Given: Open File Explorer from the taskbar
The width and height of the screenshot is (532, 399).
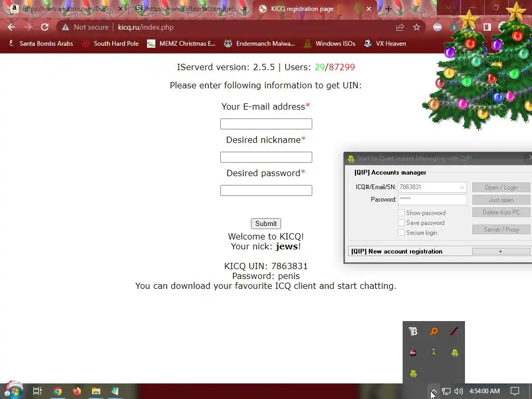Looking at the screenshot, I should pos(96,391).
